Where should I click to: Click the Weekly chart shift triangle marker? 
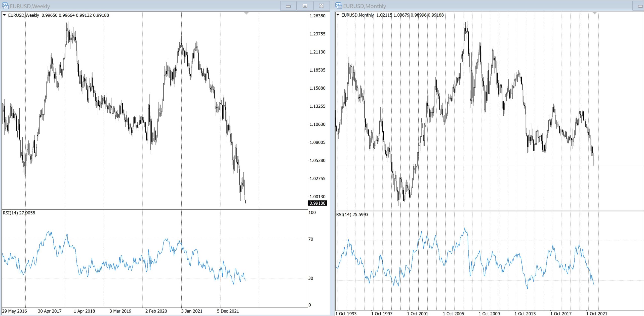[247, 13]
